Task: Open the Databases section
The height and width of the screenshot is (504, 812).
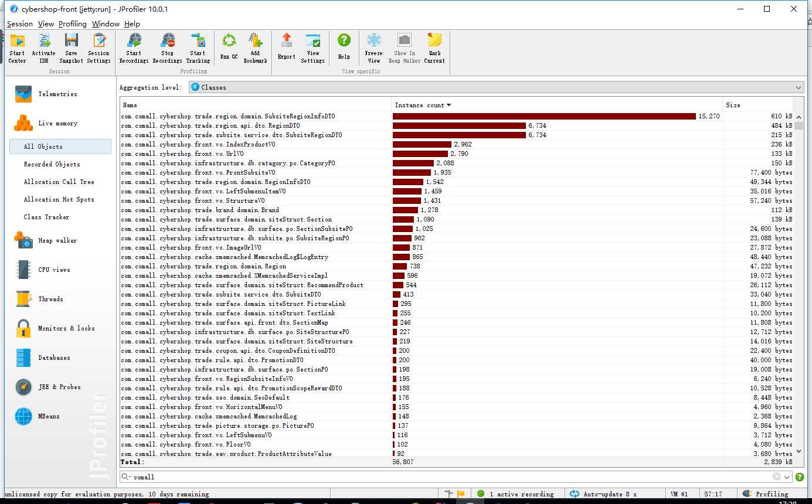Action: (x=54, y=357)
